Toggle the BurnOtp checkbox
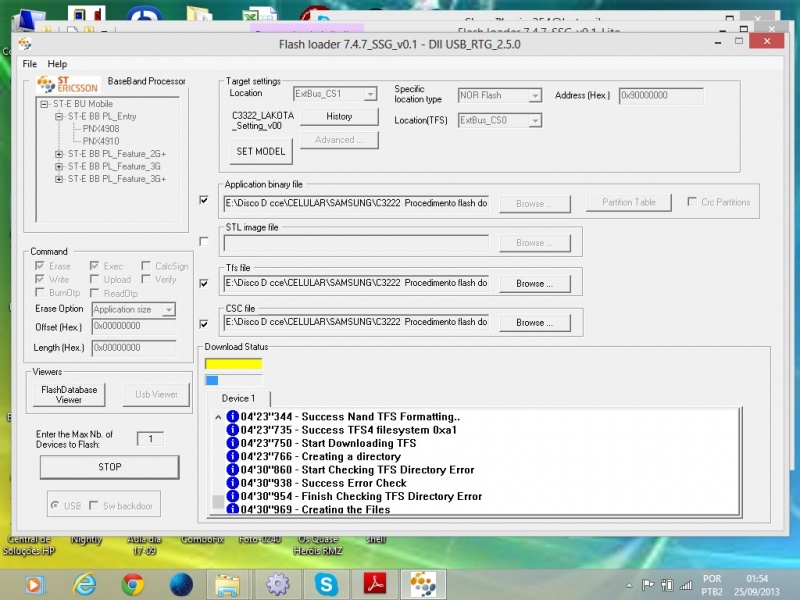Image resolution: width=800 pixels, height=600 pixels. [39, 292]
